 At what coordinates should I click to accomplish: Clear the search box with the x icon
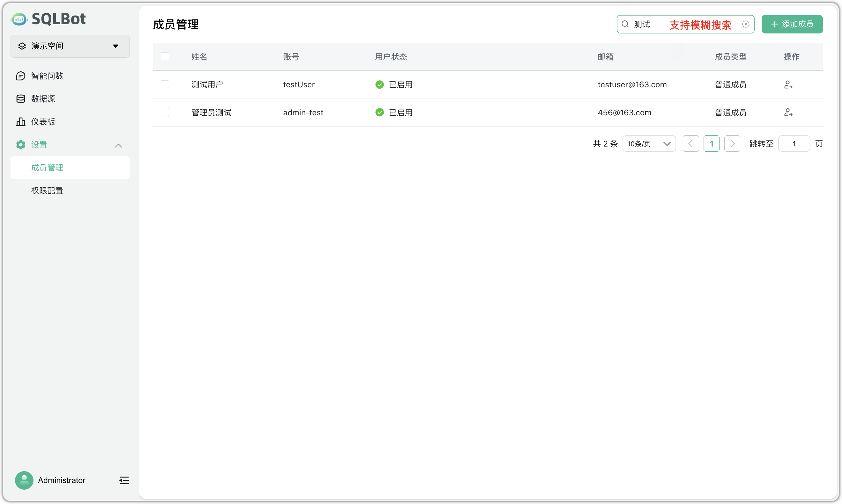[x=745, y=24]
